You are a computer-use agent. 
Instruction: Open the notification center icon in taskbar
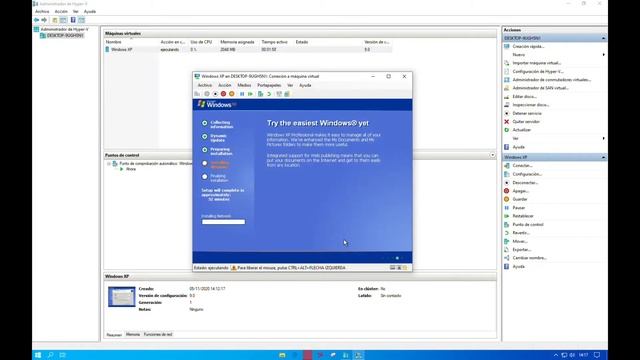pos(597,355)
